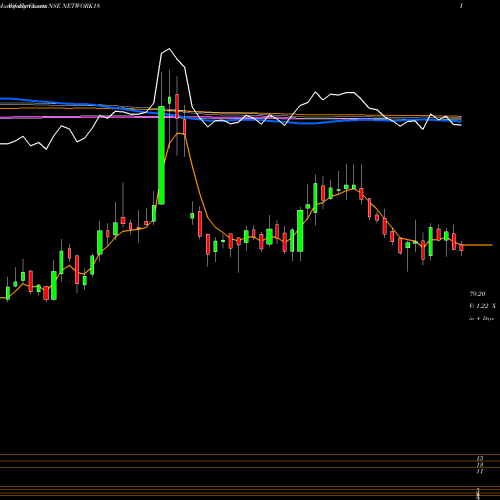The height and width of the screenshot is (500, 500).
Task: Select the 11 axis value
Action: click(480, 471)
